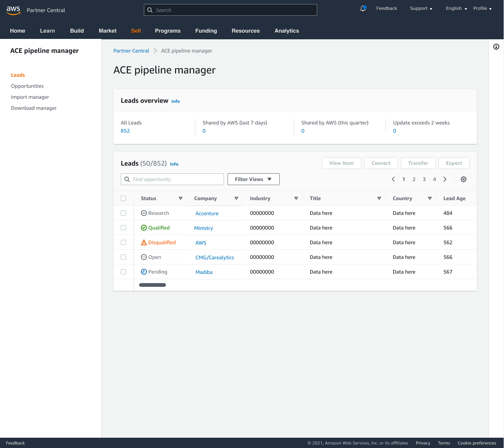Select the AWS lead checkbox
The image size is (504, 448).
(x=123, y=242)
